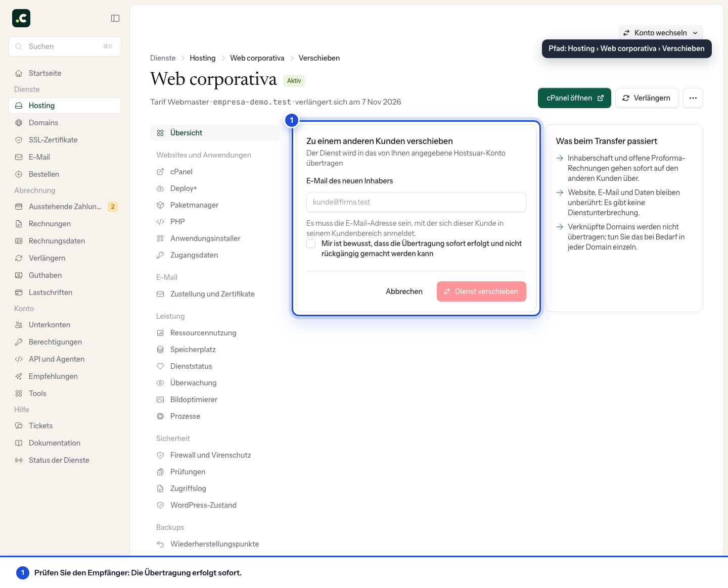Open Rechnungen in the sidebar

65,224
